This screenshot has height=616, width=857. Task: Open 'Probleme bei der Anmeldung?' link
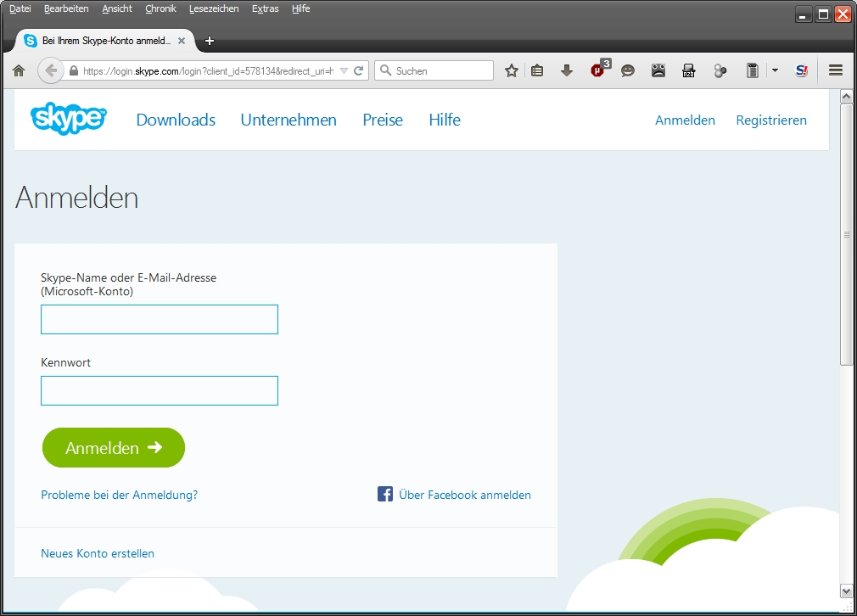click(119, 495)
